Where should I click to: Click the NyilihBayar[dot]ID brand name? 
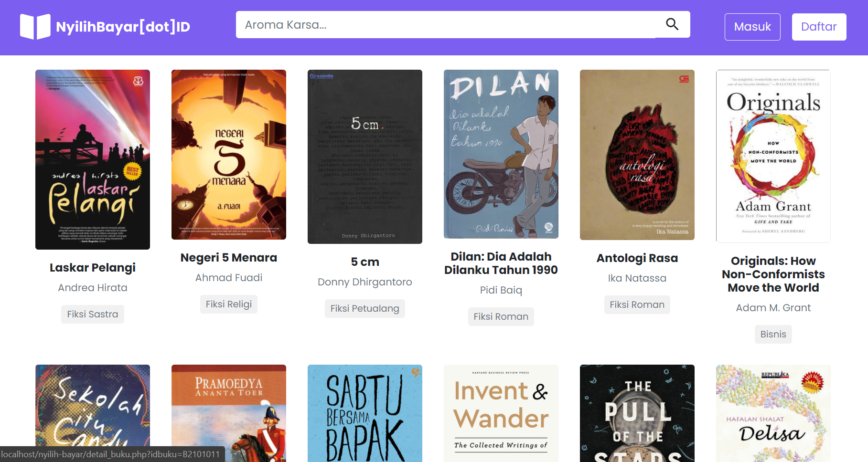click(x=123, y=27)
